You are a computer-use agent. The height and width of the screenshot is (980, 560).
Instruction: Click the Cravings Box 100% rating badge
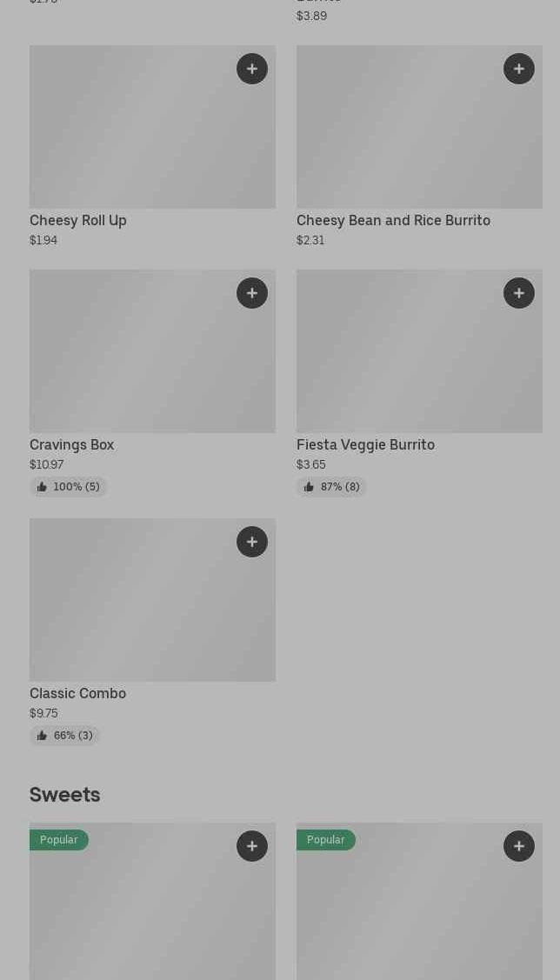[x=69, y=487]
